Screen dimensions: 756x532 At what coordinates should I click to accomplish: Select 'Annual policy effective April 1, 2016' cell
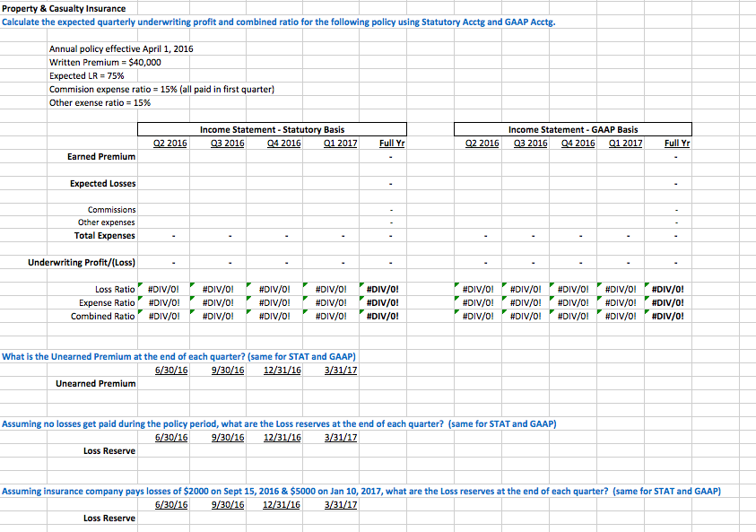tap(121, 48)
